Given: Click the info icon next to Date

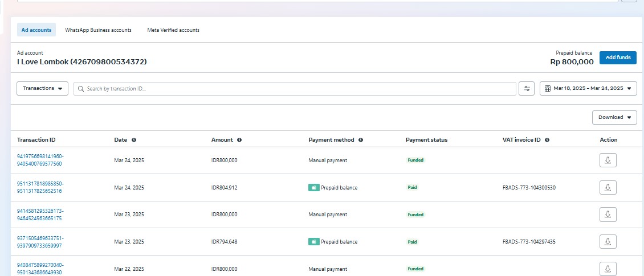Looking at the screenshot, I should (x=134, y=140).
